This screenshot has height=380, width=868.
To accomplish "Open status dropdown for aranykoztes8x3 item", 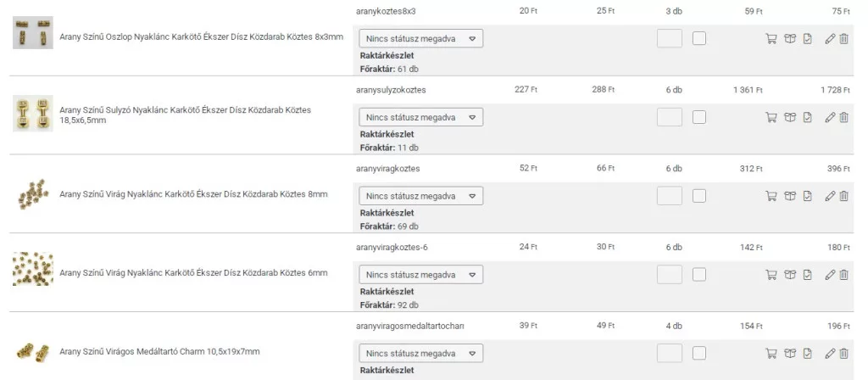I will (421, 38).
